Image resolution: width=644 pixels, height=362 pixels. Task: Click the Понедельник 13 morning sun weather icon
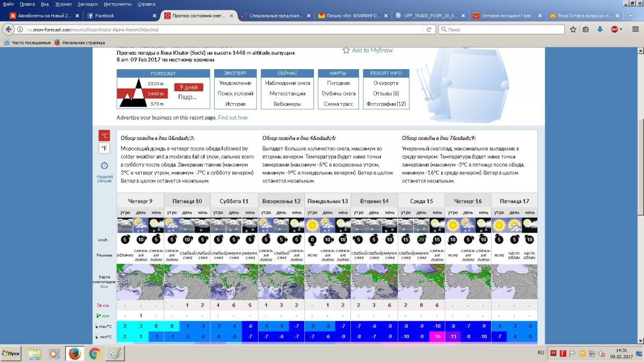click(312, 225)
